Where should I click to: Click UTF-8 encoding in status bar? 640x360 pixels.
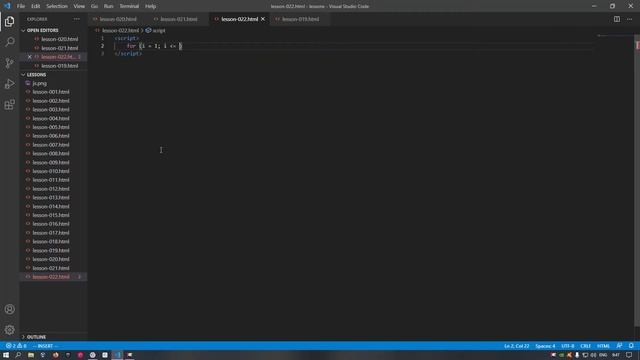(x=567, y=346)
